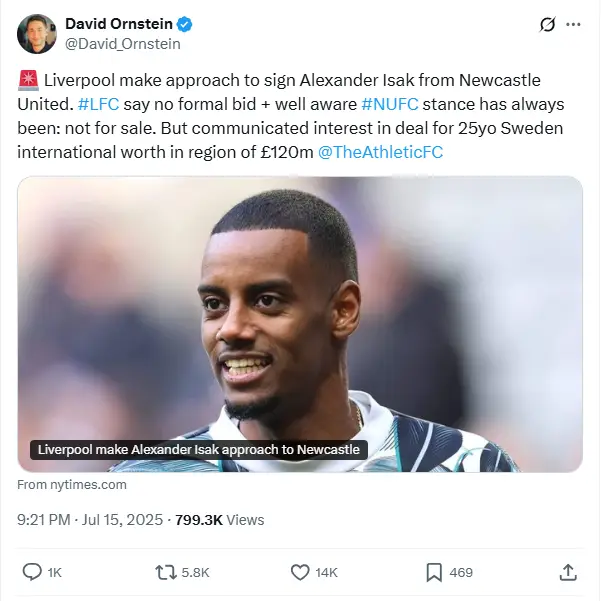Open the Alexander Isak article image card
The width and height of the screenshot is (601, 601).
(x=300, y=324)
